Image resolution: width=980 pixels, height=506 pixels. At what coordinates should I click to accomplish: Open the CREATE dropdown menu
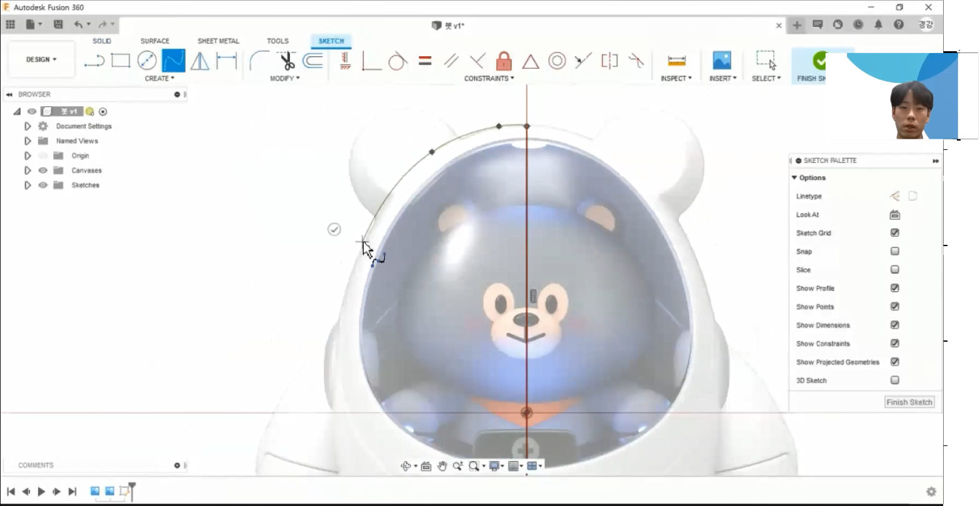tap(159, 79)
